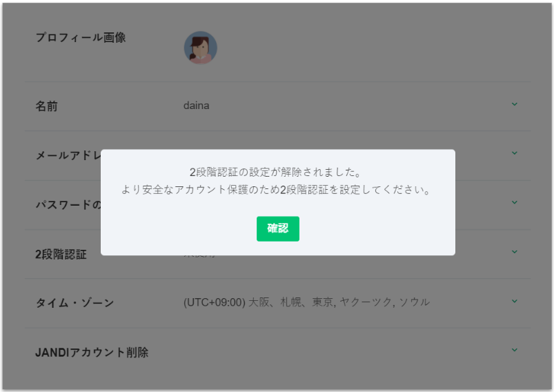Click the dialog message about 2段階認証 being disabled
The width and height of the screenshot is (554, 392).
click(276, 173)
